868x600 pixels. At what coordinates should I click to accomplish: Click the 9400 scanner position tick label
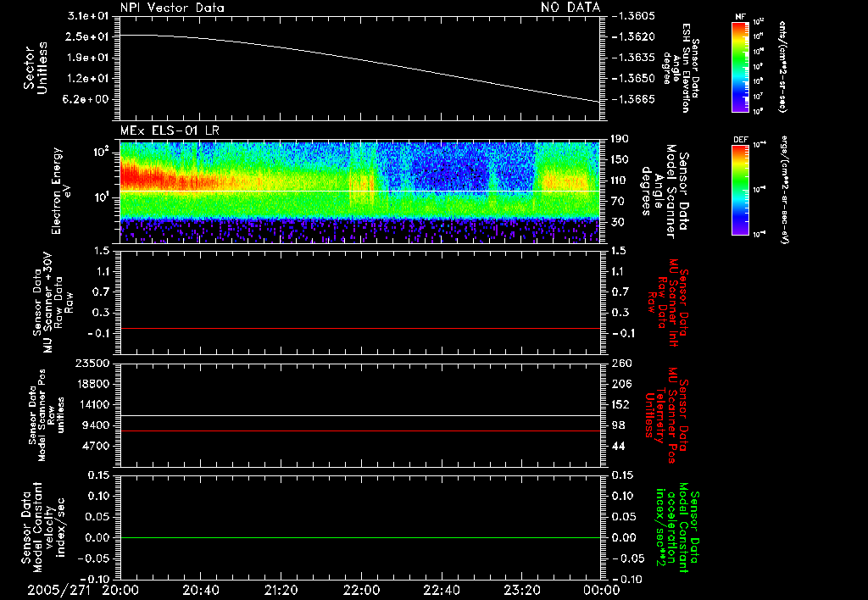pyautogui.click(x=96, y=425)
